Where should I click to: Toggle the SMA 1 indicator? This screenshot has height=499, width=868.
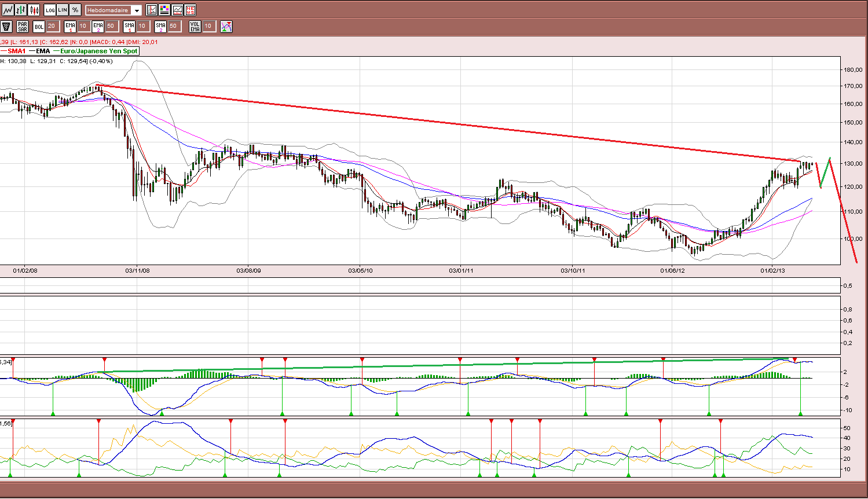[x=129, y=27]
